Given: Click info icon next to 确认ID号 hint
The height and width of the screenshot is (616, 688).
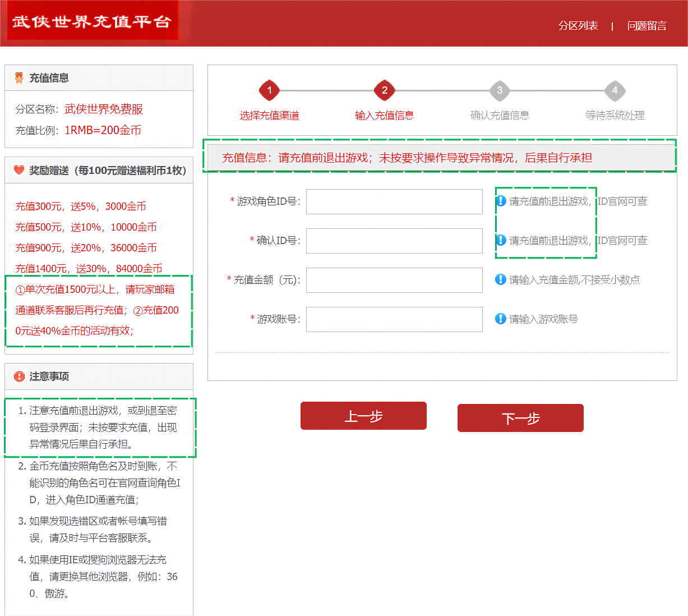Looking at the screenshot, I should pos(501,240).
